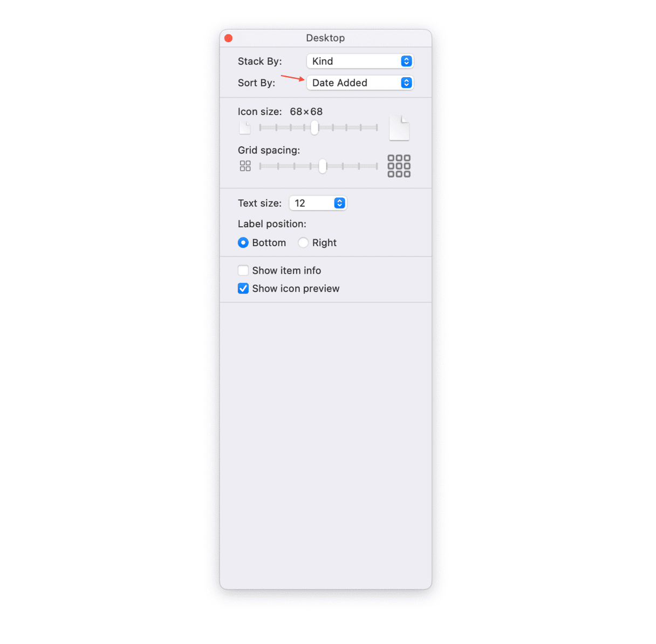Click the blue arrows on Text size menu
The height and width of the screenshot is (644, 656).
pos(339,203)
